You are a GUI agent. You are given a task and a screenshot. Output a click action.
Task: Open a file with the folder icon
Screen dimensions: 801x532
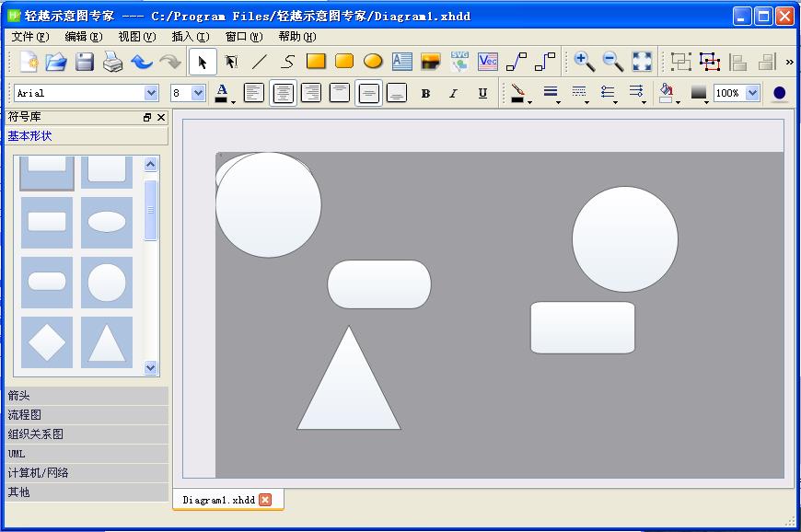click(56, 63)
